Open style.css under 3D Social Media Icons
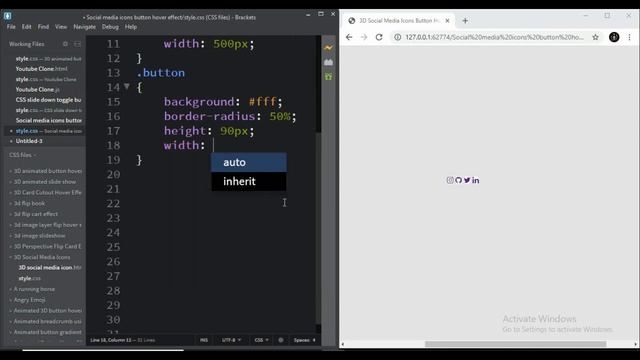 [x=29, y=278]
